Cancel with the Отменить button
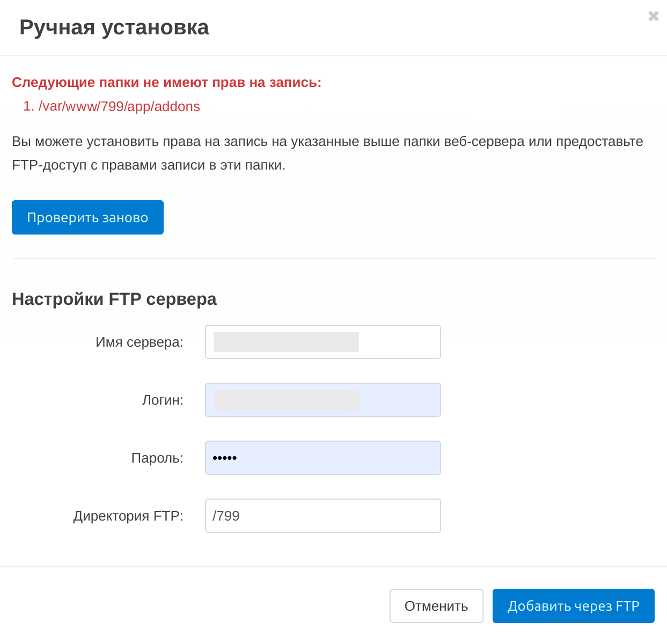 click(x=436, y=606)
